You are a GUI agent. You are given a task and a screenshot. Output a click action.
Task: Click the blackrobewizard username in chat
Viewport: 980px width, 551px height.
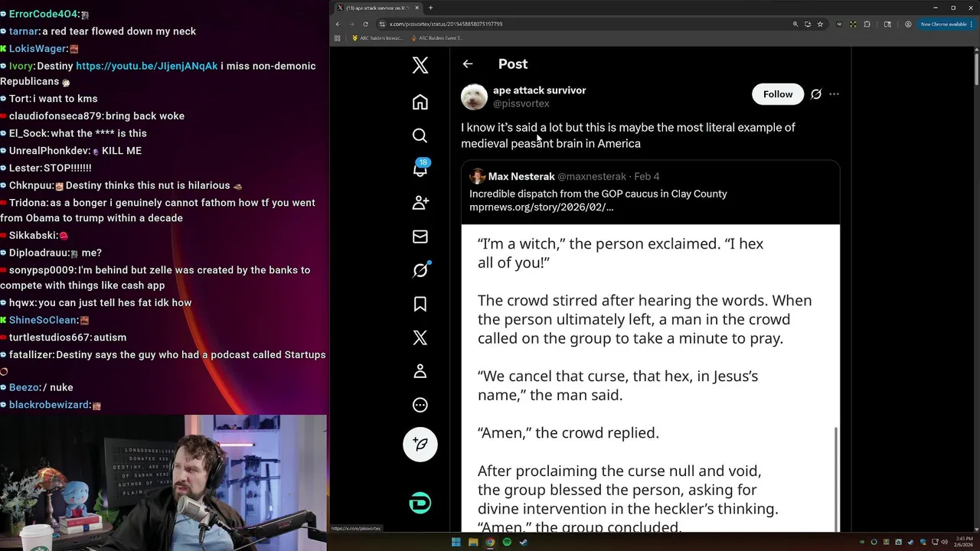49,405
